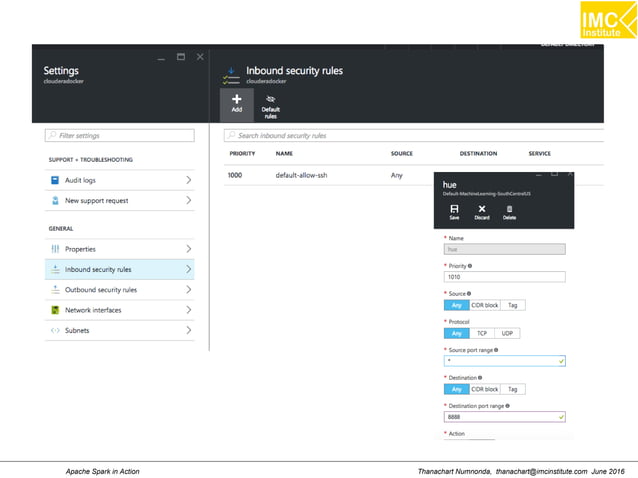Viewport: 638px width, 478px height.
Task: Set Source to CIDR block
Action: pyautogui.click(x=485, y=305)
